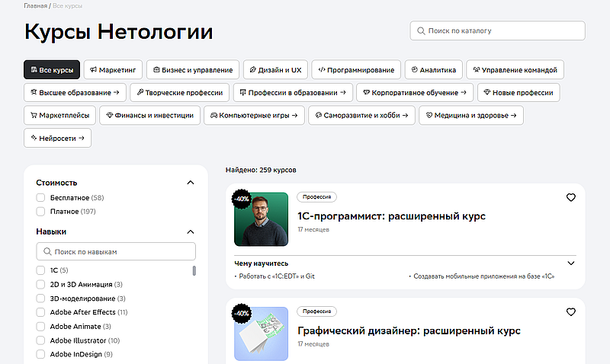This screenshot has height=364, width=610.
Task: Tick the Adobe After Effects skill checkbox
Action: pos(41,312)
